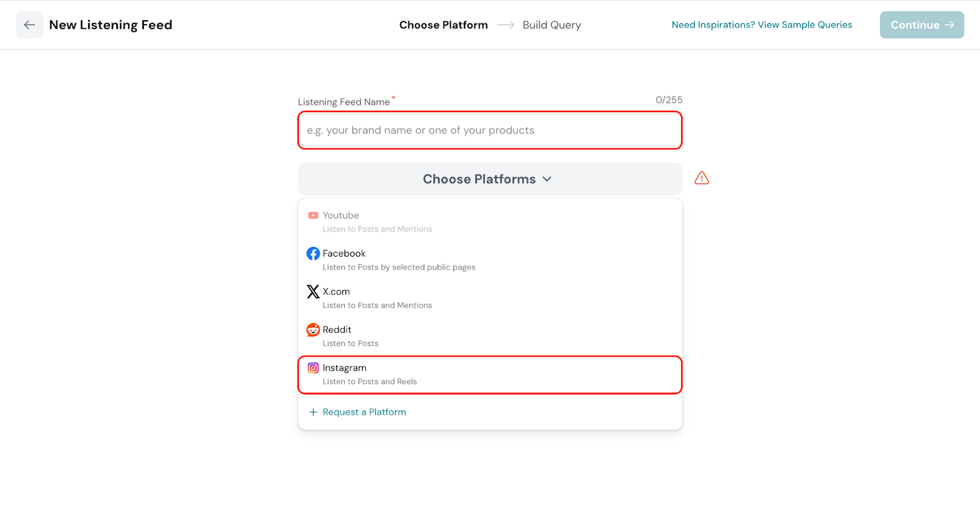Screen dimensions: 980x528
Task: Switch to the Build Query step
Action: [x=551, y=25]
